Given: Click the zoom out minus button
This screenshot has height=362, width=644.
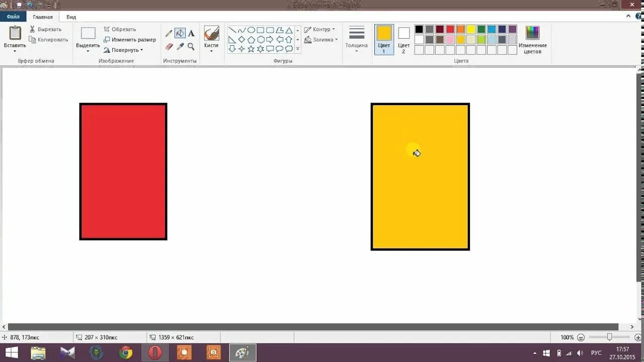Looking at the screenshot, I should [581, 337].
